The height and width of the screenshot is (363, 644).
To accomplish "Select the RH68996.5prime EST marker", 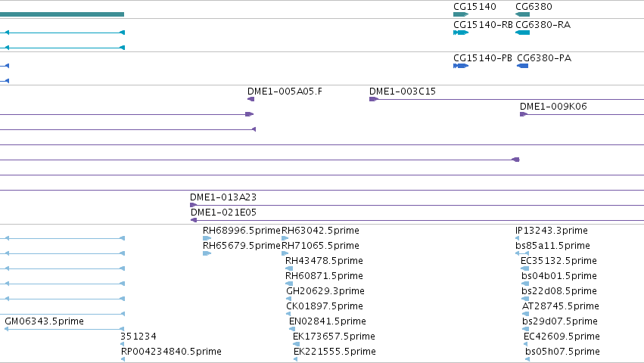I will (x=207, y=238).
